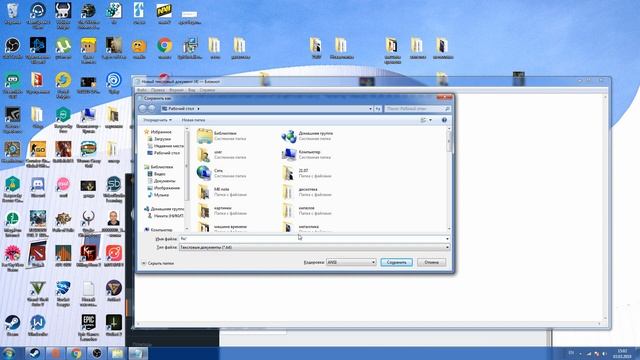Collapse the folder pane with Hide Folders
Screen dimensions: 640x360
click(x=158, y=263)
